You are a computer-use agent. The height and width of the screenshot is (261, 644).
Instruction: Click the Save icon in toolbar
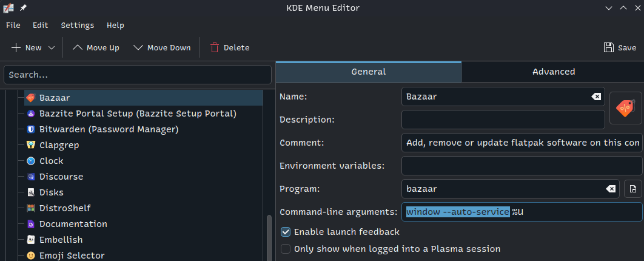609,47
